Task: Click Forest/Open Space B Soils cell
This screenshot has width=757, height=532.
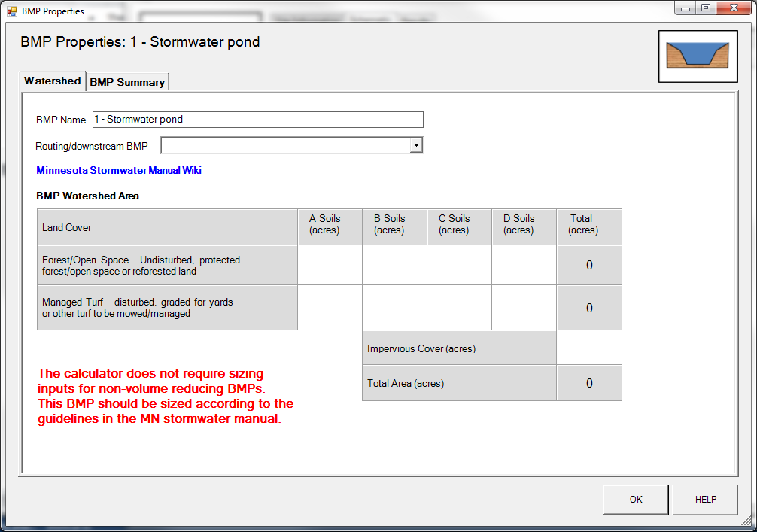Action: pyautogui.click(x=394, y=265)
